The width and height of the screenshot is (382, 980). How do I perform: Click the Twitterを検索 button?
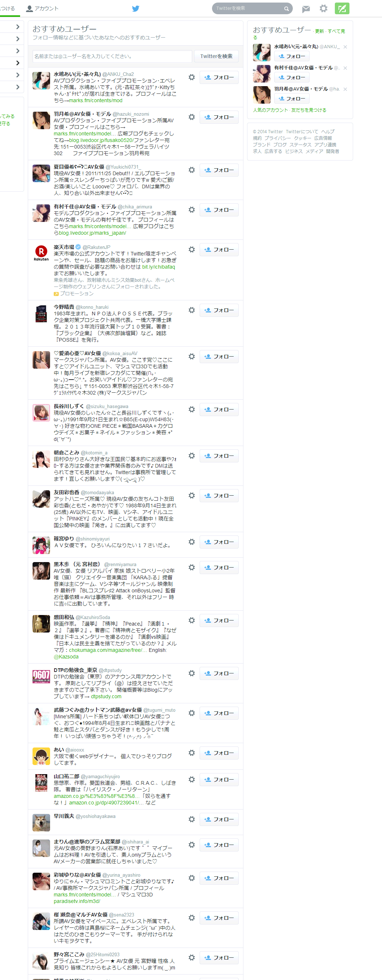[x=216, y=56]
